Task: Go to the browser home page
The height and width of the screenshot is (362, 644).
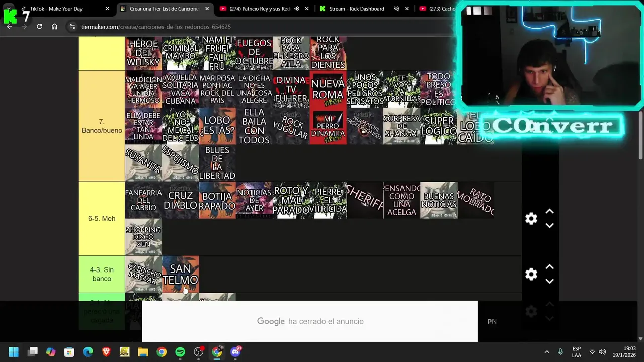Action: tap(54, 26)
